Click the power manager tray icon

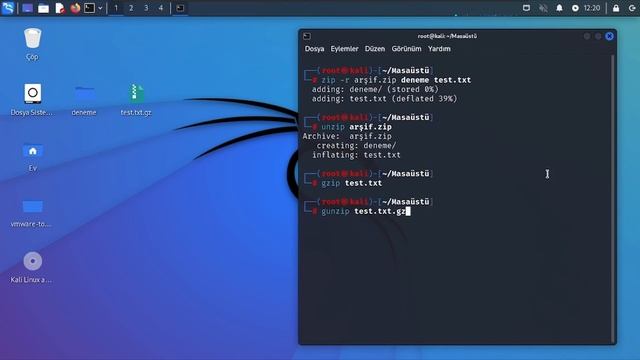point(575,8)
